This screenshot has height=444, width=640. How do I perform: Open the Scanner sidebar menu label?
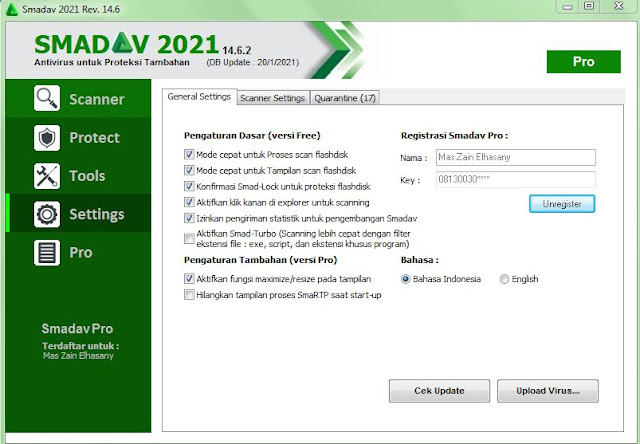[97, 99]
